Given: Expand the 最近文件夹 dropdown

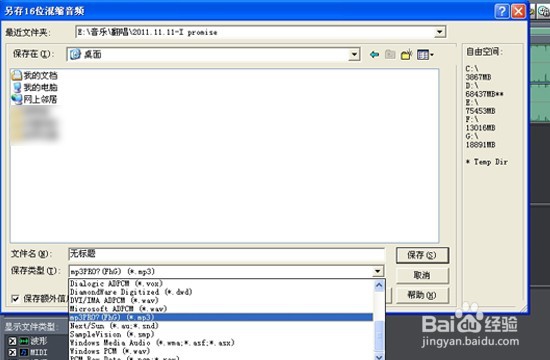Looking at the screenshot, I should tap(440, 32).
